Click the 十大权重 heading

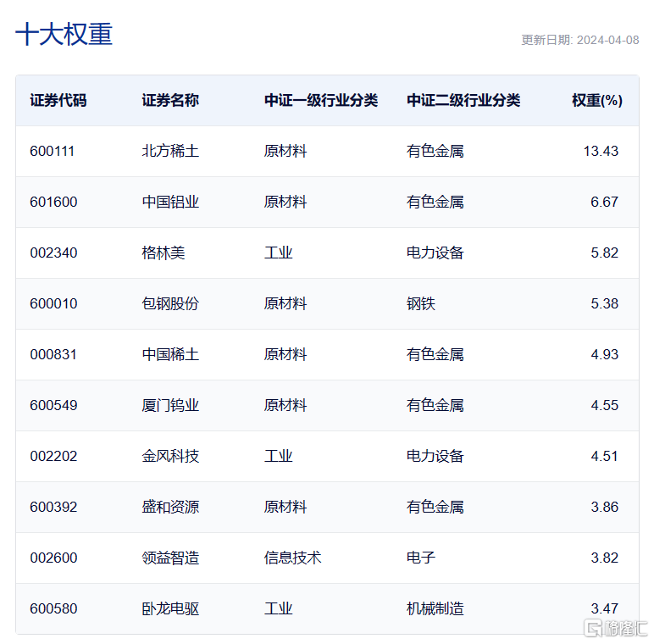[x=64, y=34]
